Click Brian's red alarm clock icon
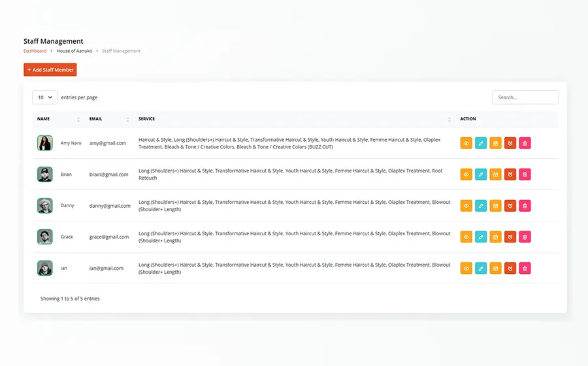This screenshot has height=366, width=588. (510, 175)
